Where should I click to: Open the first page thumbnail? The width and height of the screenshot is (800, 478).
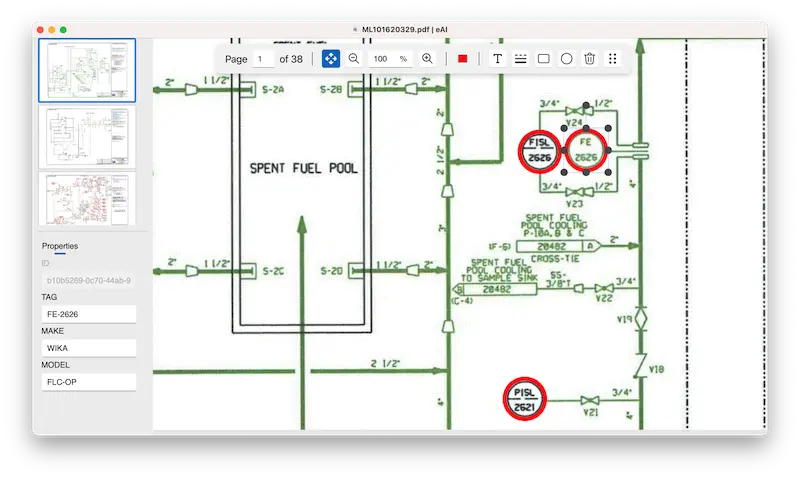coord(87,70)
